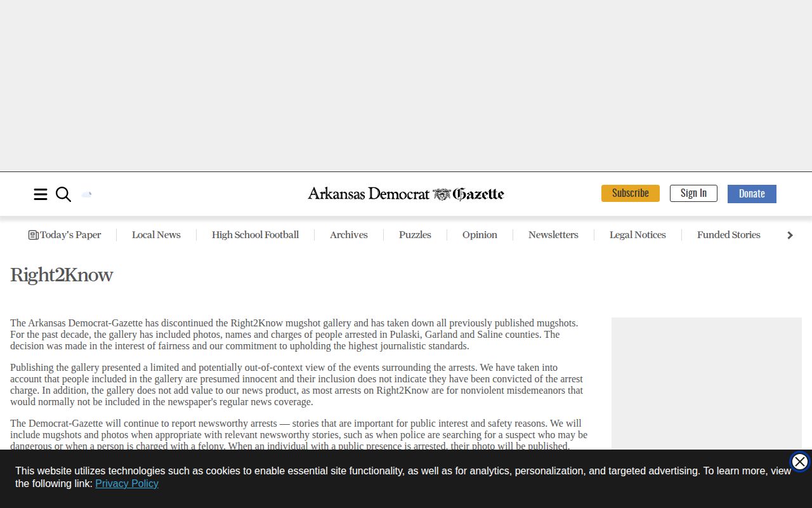Screen dimensions: 812x508
Task: Click the Subscribe button
Action: [631, 193]
